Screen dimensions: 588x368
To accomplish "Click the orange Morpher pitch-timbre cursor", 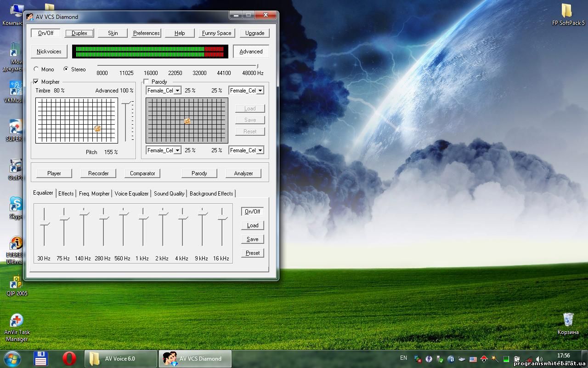I will click(97, 128).
